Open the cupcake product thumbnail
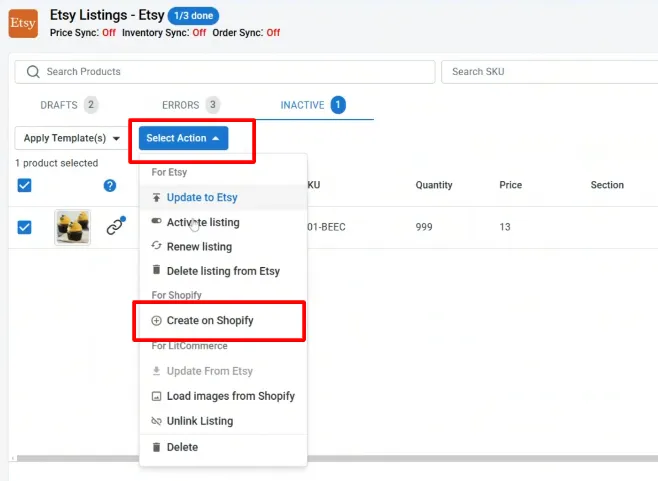The height and width of the screenshot is (481, 658). [73, 227]
